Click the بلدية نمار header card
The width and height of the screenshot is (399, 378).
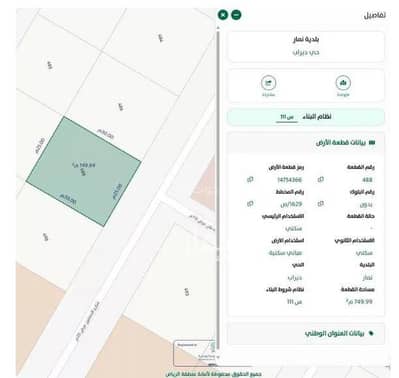point(306,46)
